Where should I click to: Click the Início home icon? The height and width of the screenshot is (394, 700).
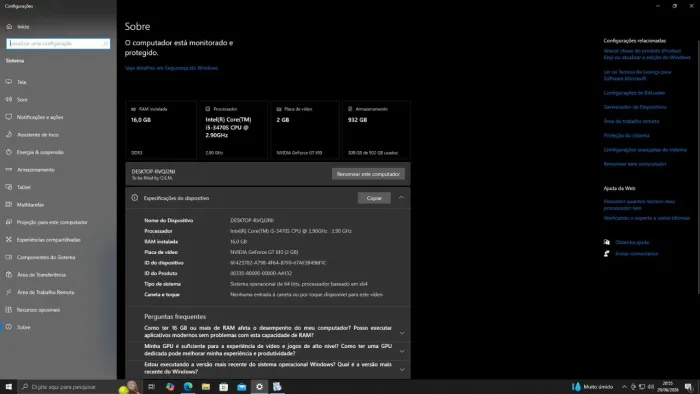[9, 26]
